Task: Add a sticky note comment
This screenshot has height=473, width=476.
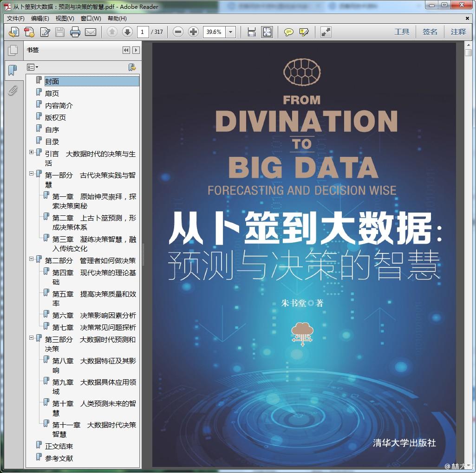Action: [x=289, y=32]
